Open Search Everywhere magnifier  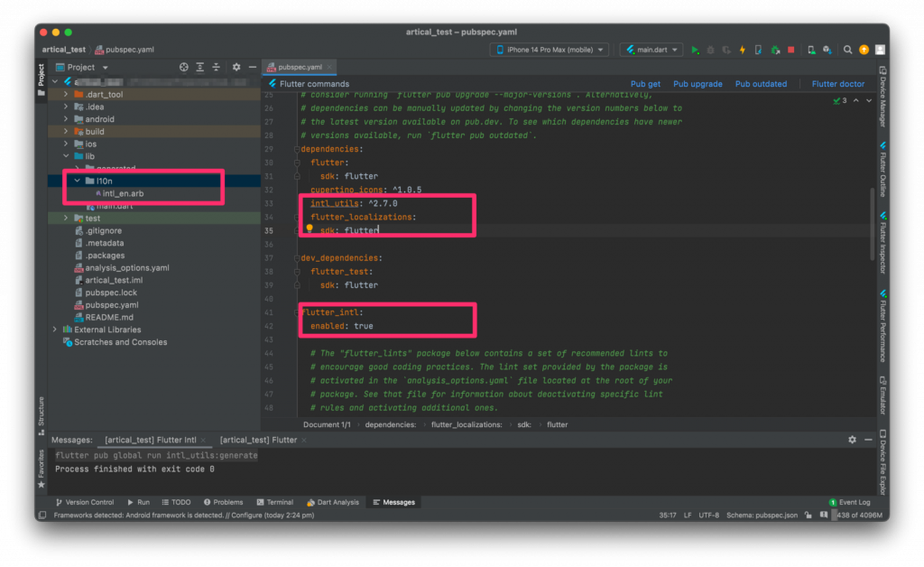point(847,50)
